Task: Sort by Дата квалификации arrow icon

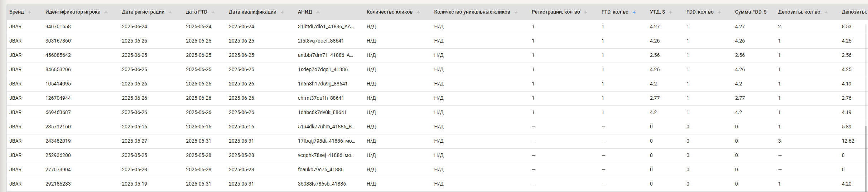Action: click(x=282, y=12)
